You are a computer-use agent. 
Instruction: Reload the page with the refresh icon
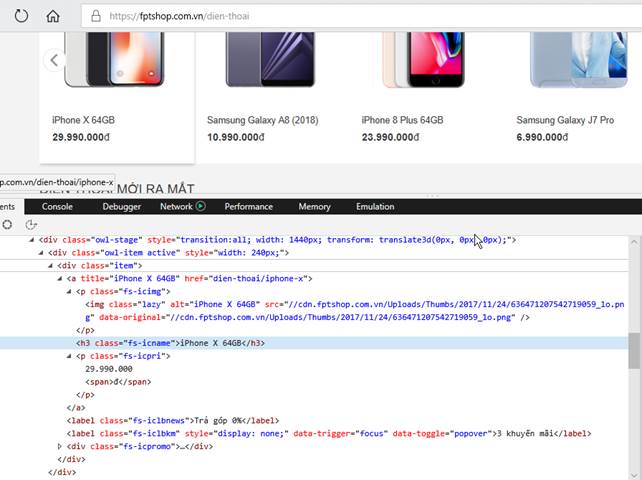click(21, 16)
